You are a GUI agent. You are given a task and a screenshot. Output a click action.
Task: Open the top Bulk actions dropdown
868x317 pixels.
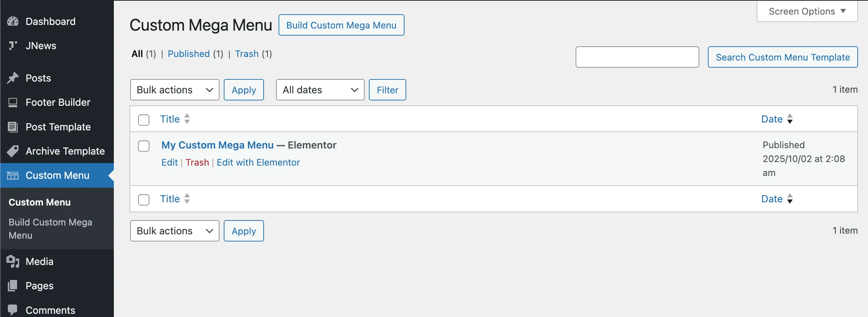click(x=175, y=90)
